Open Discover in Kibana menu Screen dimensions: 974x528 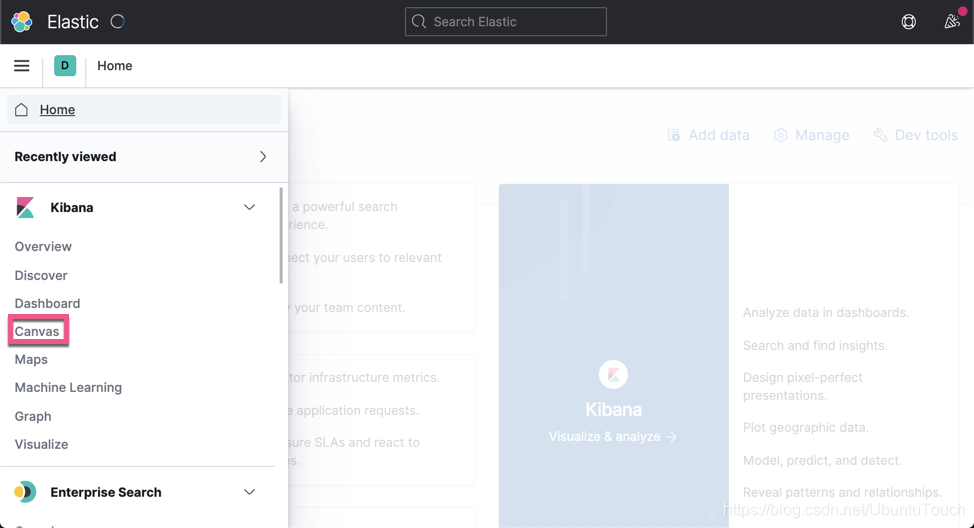point(41,275)
